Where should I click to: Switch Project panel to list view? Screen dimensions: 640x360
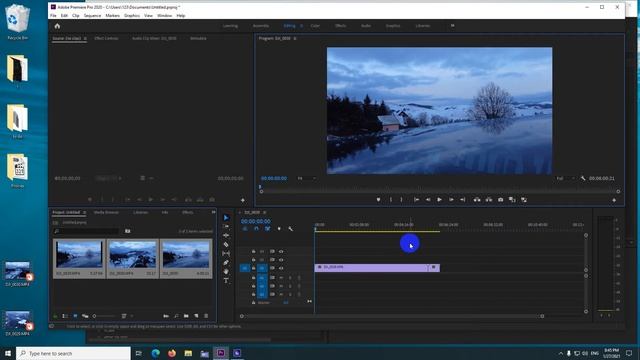coord(65,316)
